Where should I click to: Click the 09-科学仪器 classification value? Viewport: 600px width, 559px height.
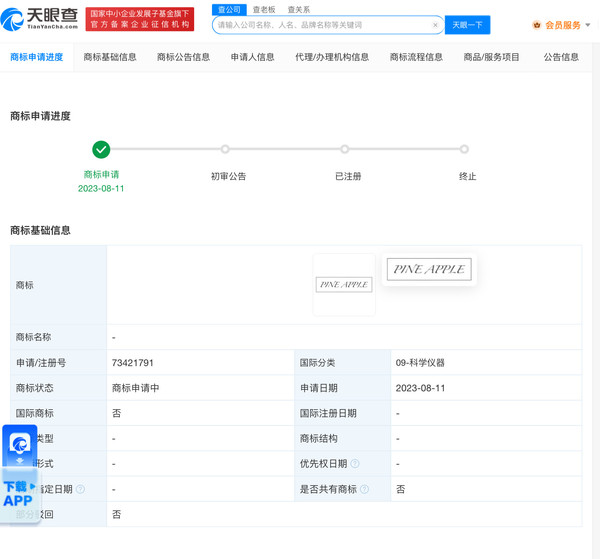tap(420, 363)
